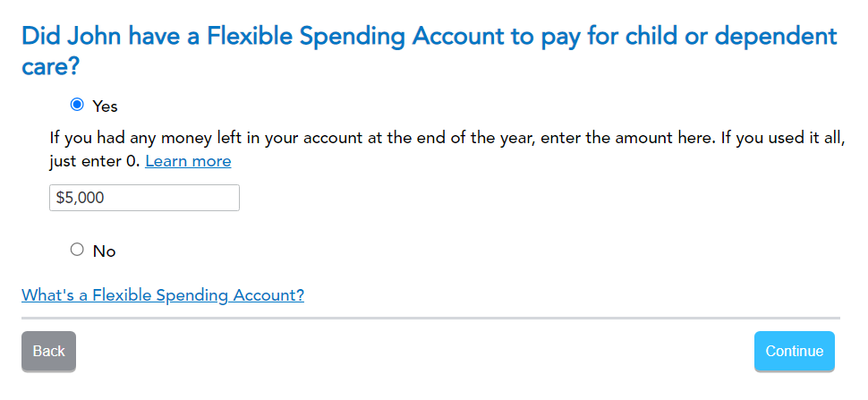
Task: Continue to the next tax step
Action: [x=794, y=351]
